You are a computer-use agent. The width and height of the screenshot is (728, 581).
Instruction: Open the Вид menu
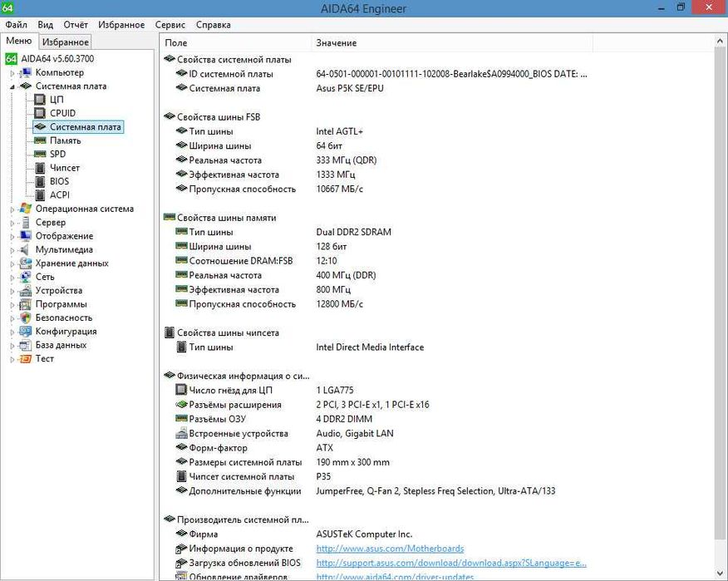[x=46, y=25]
